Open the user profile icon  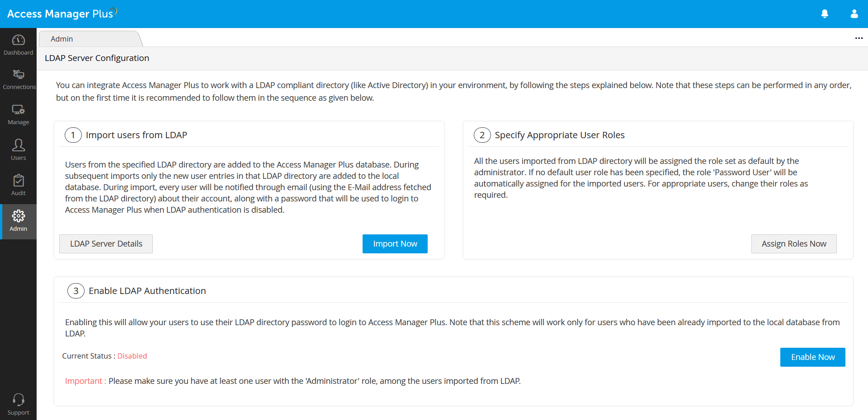tap(854, 14)
